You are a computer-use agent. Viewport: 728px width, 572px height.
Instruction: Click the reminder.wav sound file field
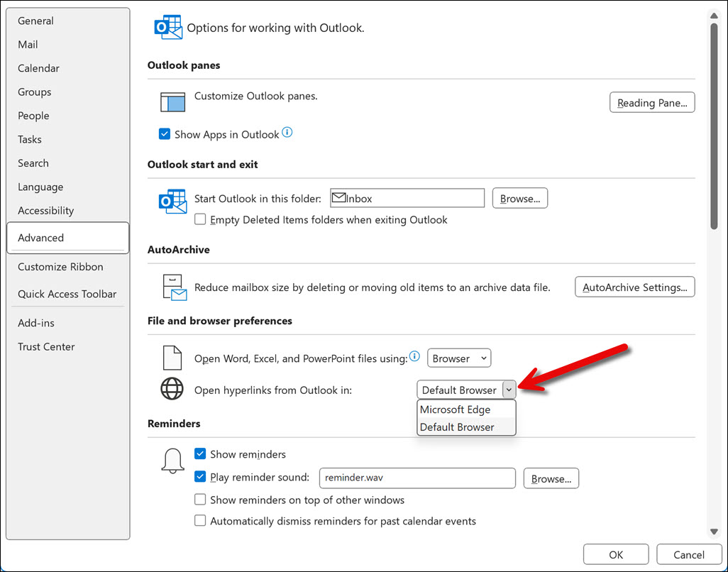[417, 478]
